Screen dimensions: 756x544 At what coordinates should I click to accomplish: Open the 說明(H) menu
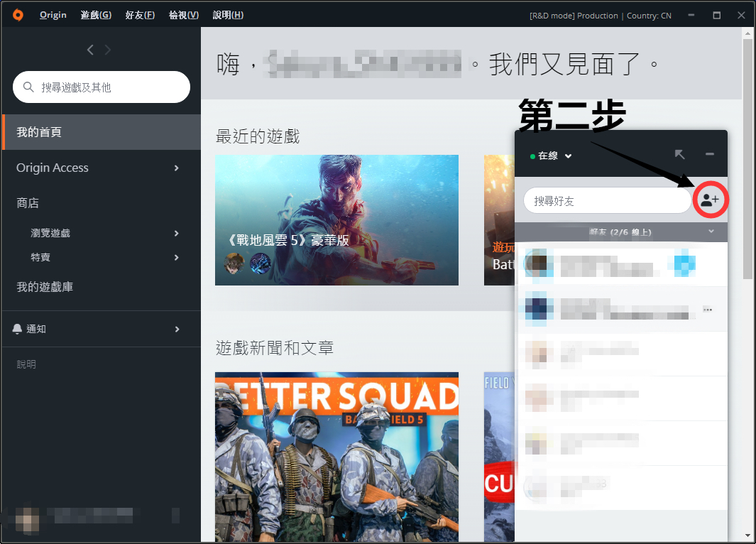coord(228,15)
